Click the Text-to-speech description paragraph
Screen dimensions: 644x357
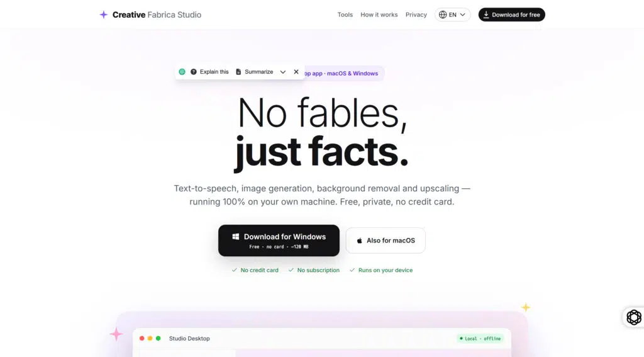322,195
